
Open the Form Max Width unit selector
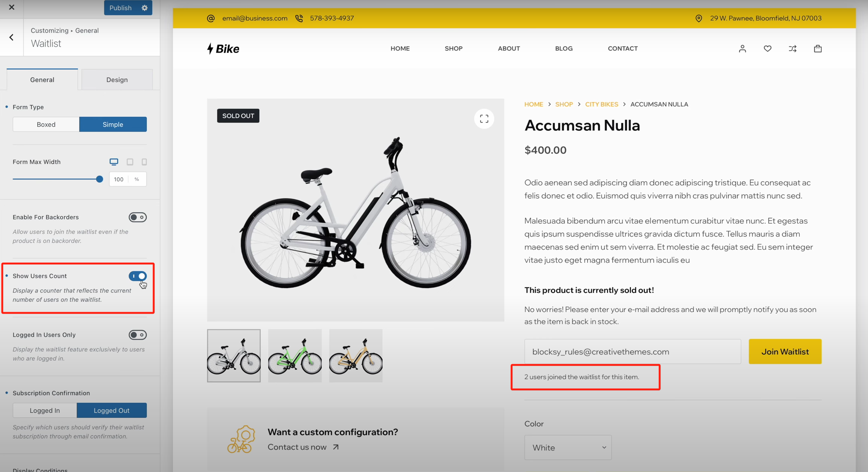[x=137, y=179]
